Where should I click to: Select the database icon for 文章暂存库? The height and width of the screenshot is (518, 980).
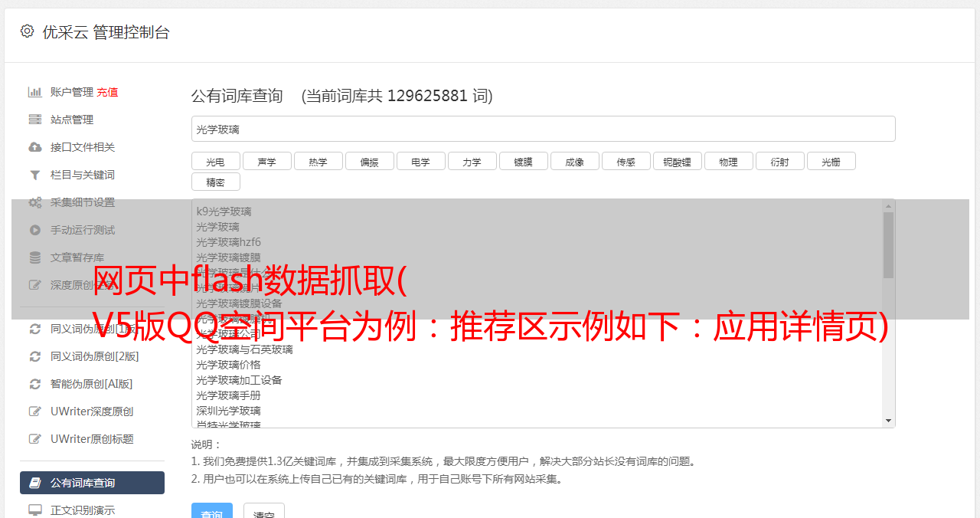pyautogui.click(x=35, y=257)
